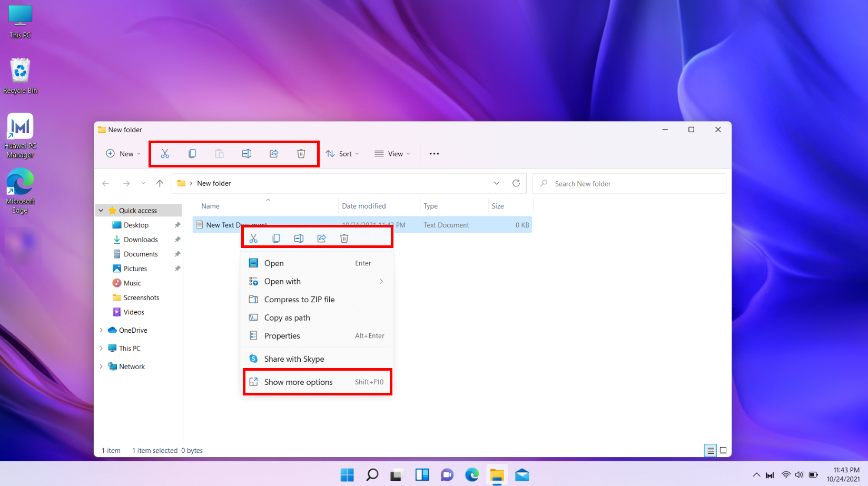The image size is (868, 486).
Task: Open Videos in navigation pane
Action: coord(134,312)
